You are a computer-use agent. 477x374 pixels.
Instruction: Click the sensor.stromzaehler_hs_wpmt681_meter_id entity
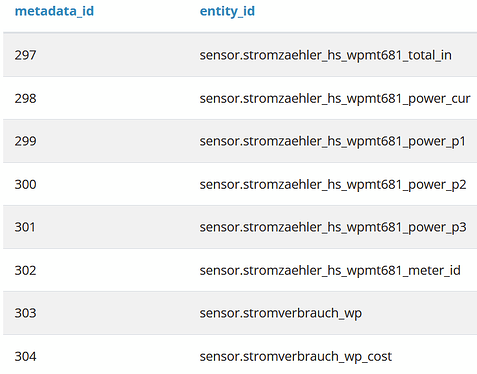tap(330, 270)
